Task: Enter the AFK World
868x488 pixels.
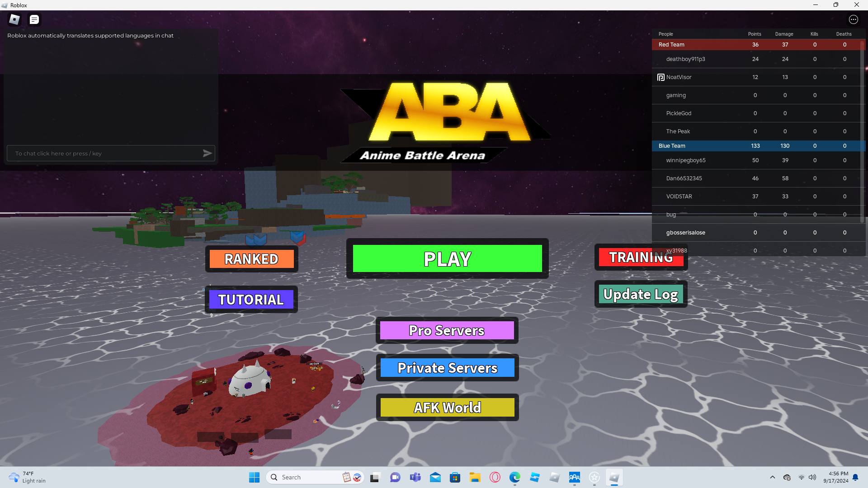Action: [x=447, y=407]
